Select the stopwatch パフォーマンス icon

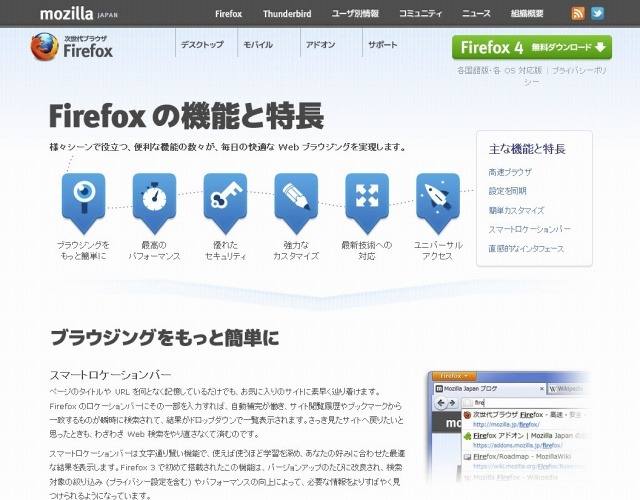click(154, 203)
